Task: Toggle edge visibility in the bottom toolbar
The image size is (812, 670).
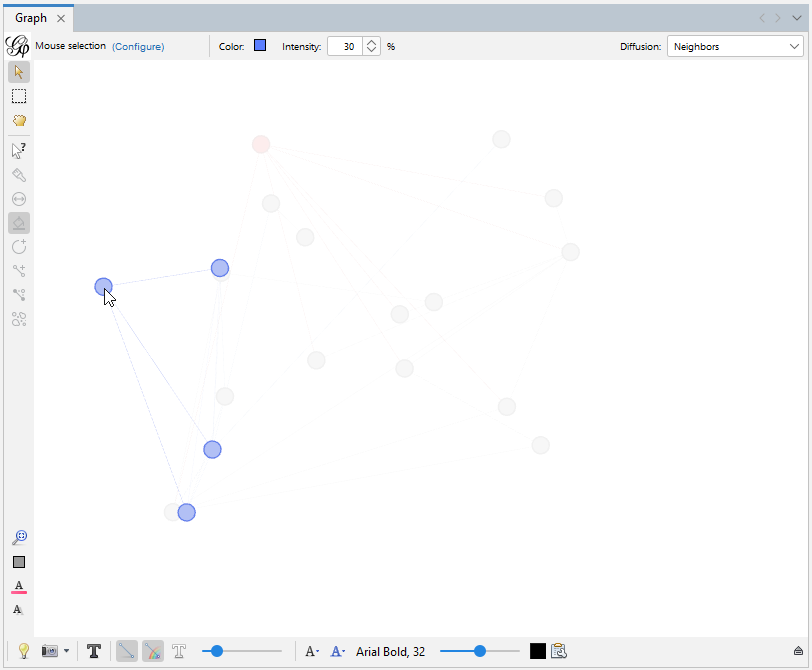Action: click(126, 651)
